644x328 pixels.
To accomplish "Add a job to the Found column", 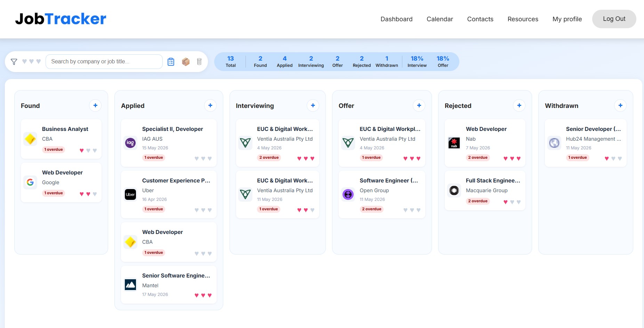I will click(x=95, y=106).
